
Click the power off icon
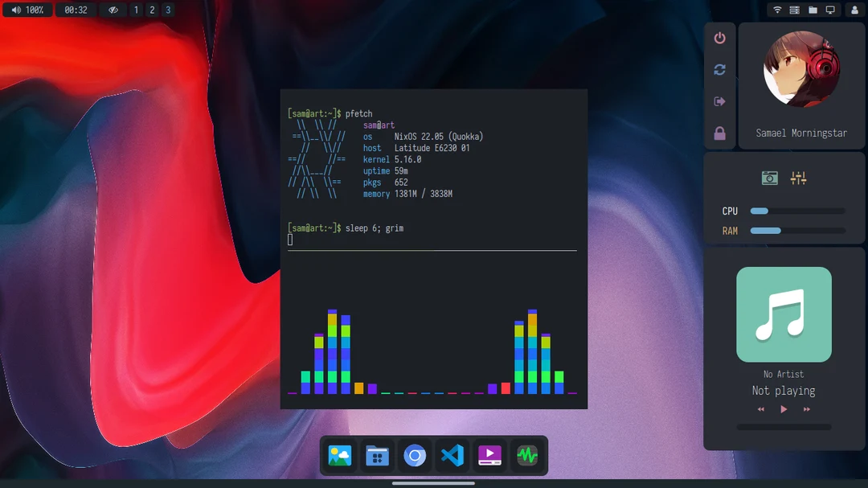coord(719,38)
